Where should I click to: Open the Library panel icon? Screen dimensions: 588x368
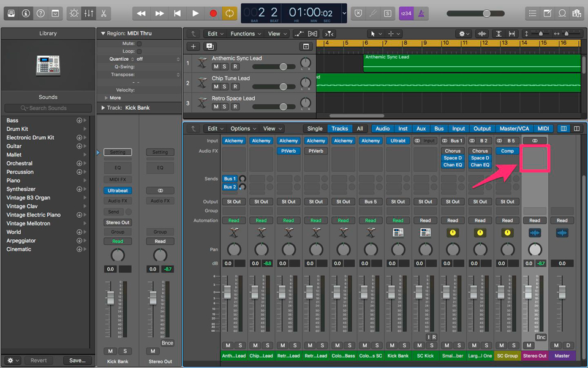coord(11,13)
